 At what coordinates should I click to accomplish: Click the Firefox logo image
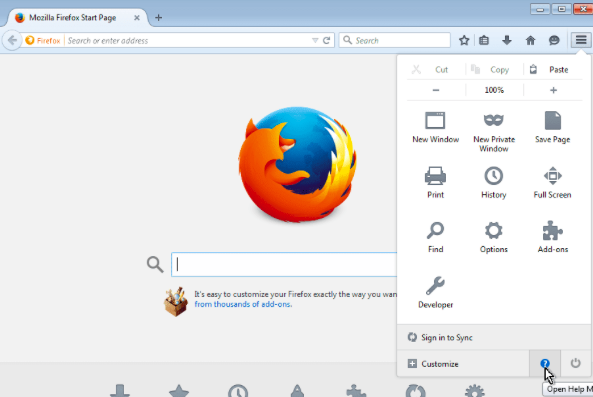pyautogui.click(x=297, y=164)
